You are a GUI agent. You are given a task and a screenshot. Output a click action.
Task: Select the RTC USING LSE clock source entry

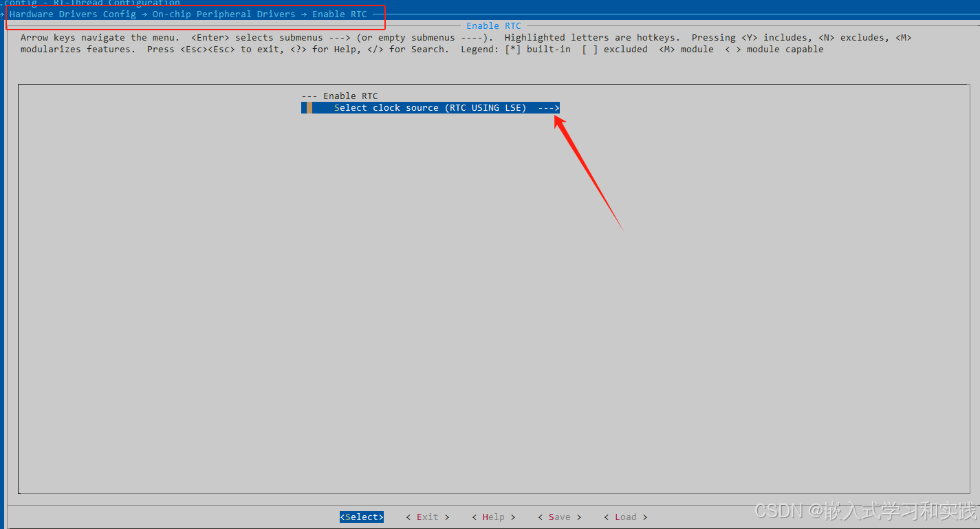pos(430,107)
